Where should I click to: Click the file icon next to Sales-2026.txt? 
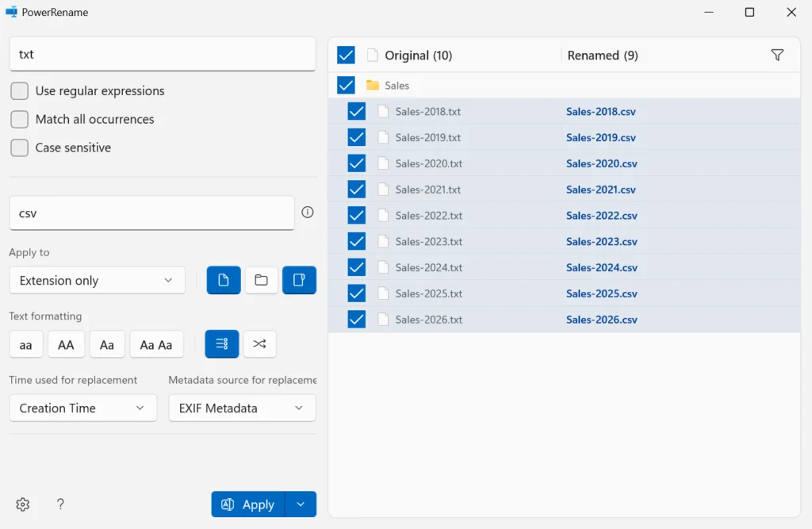[383, 319]
